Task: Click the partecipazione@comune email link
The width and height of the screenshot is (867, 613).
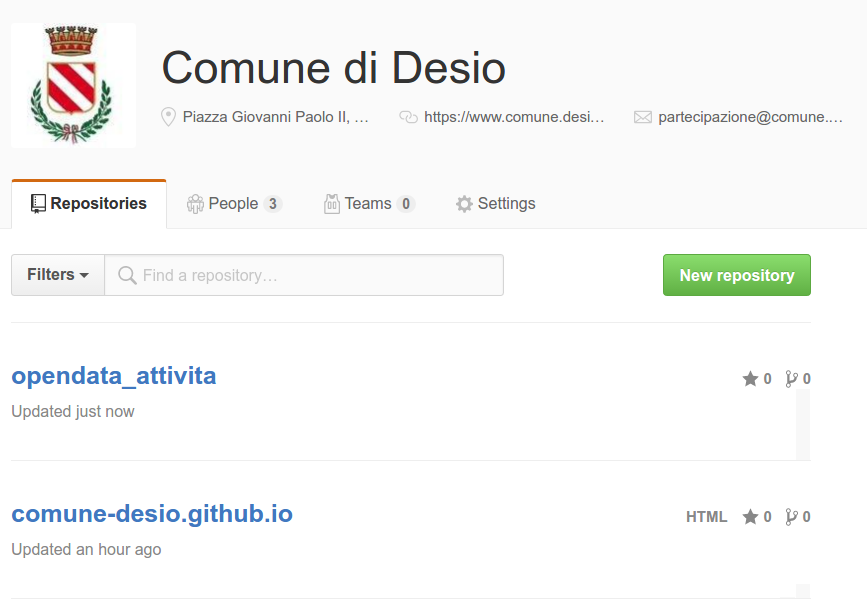Action: pos(750,117)
